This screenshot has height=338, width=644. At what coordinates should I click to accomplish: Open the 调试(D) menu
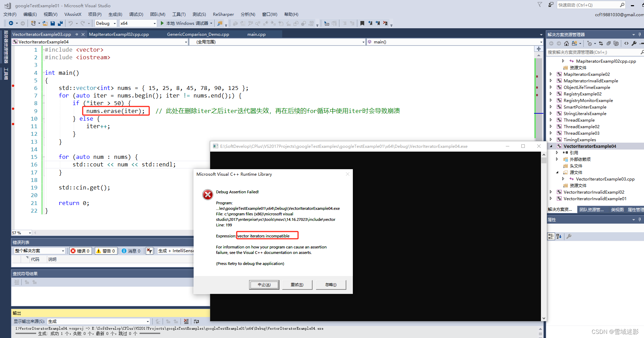[x=136, y=14]
